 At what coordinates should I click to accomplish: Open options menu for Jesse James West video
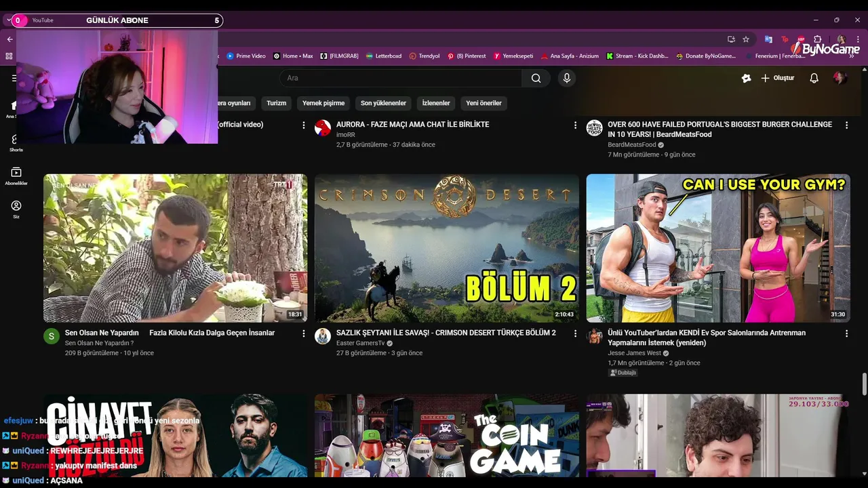pyautogui.click(x=846, y=333)
